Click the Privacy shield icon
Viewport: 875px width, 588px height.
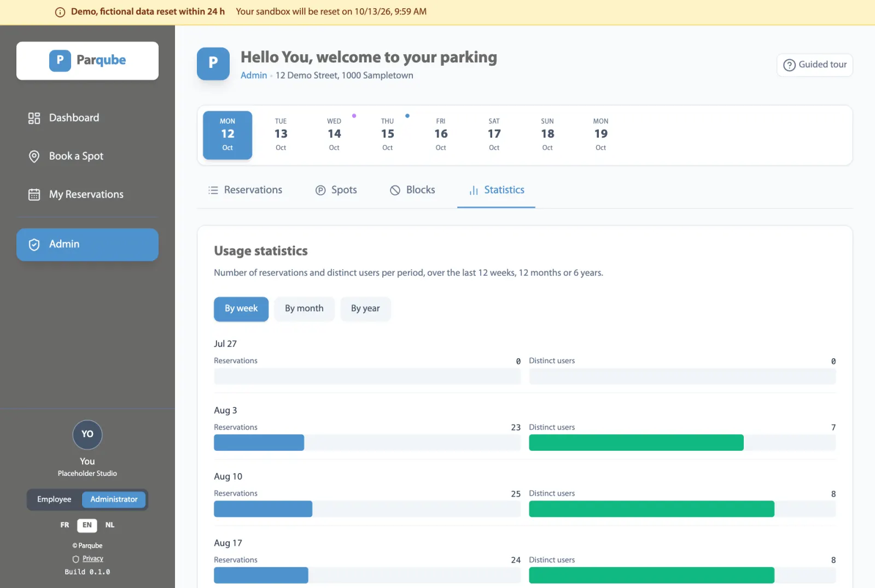point(76,559)
